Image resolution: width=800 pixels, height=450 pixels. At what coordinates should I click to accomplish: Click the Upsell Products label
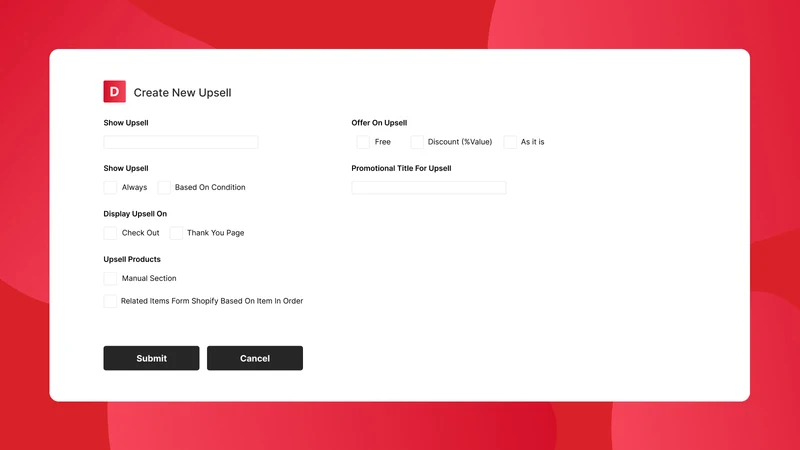point(132,259)
